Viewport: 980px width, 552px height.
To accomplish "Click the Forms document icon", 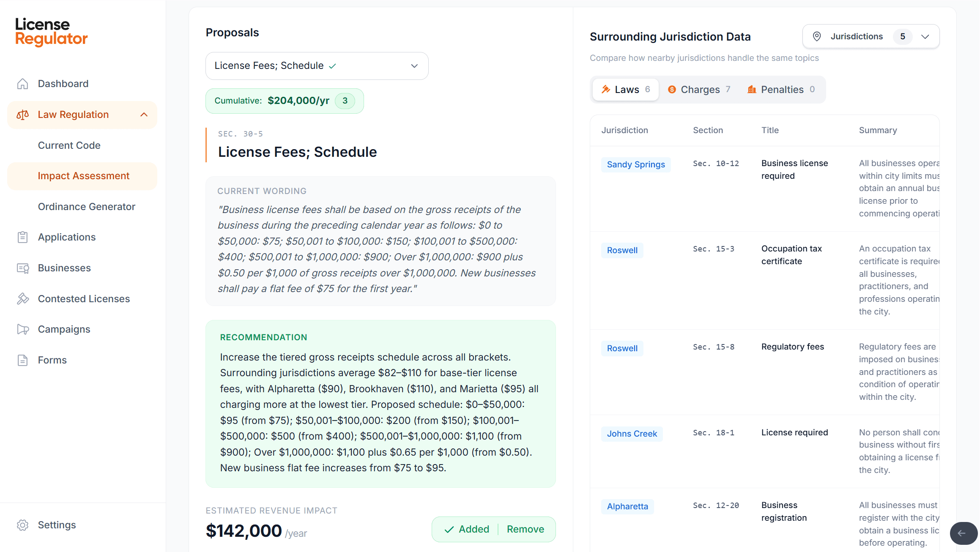I will pos(22,360).
